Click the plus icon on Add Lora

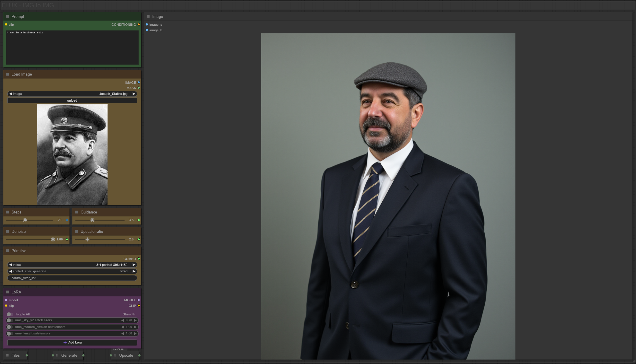65,342
